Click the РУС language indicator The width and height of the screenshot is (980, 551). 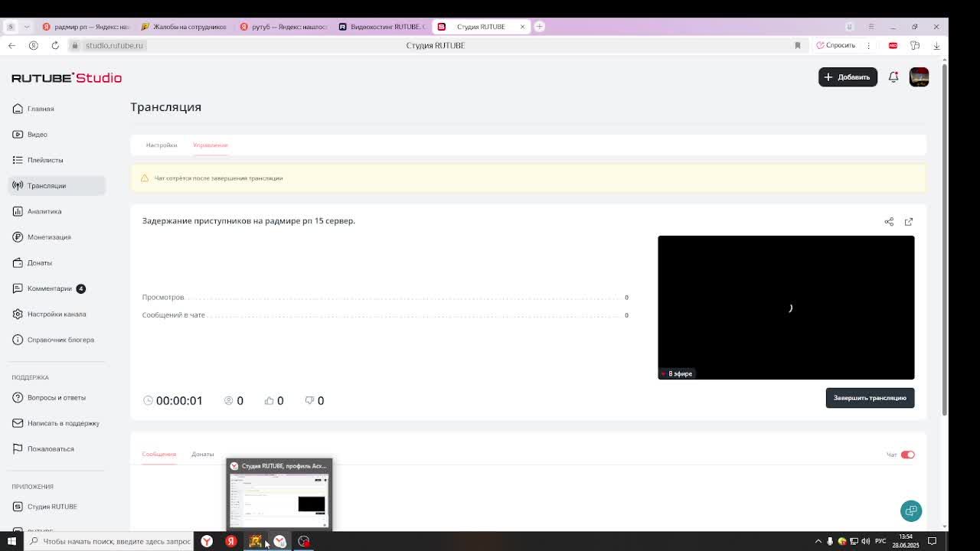(880, 541)
